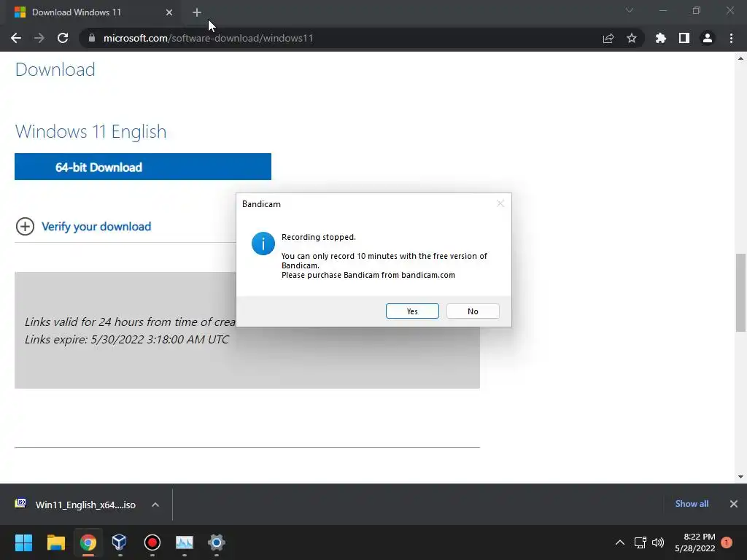Viewport: 747px width, 560px height.
Task: Open the clock showing 8:22 PM
Action: (x=695, y=542)
